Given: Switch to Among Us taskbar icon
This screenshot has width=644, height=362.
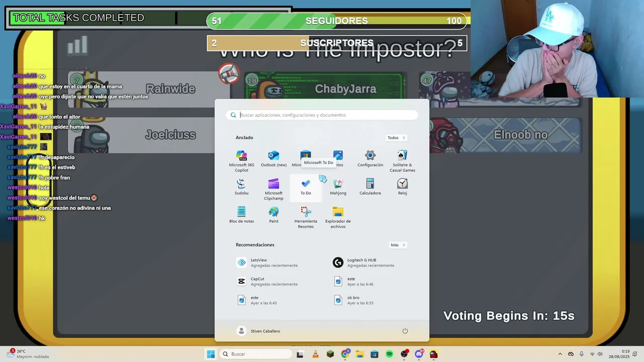Looking at the screenshot, I should 434,354.
